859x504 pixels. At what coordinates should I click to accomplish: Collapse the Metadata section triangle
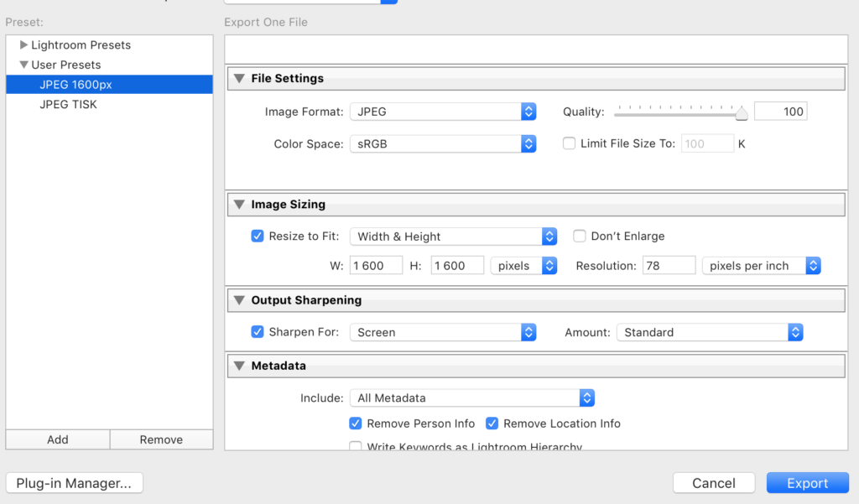(239, 366)
